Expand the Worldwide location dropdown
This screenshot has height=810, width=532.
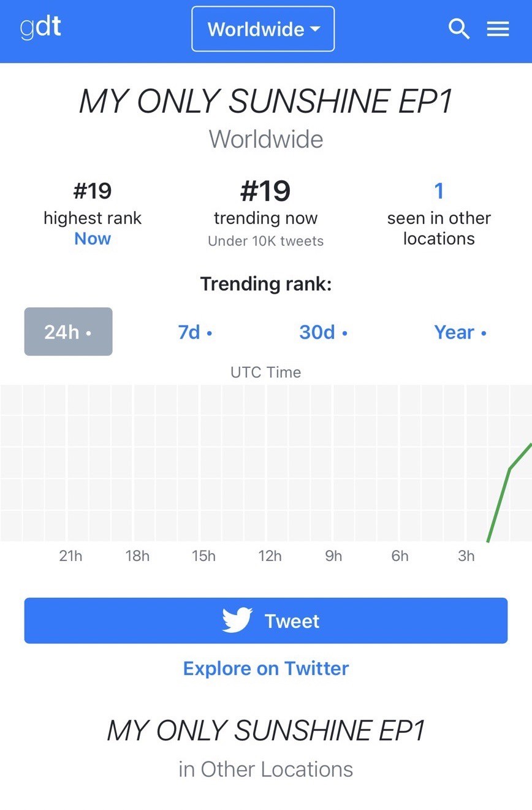click(x=263, y=29)
